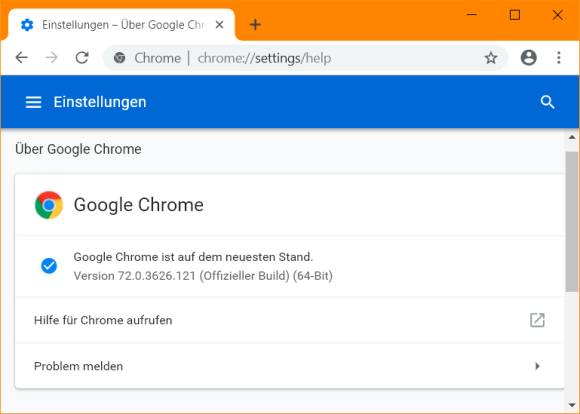The height and width of the screenshot is (414, 580).
Task: Select the Einstellungen – Über Google Chrome tab
Action: tap(122, 25)
